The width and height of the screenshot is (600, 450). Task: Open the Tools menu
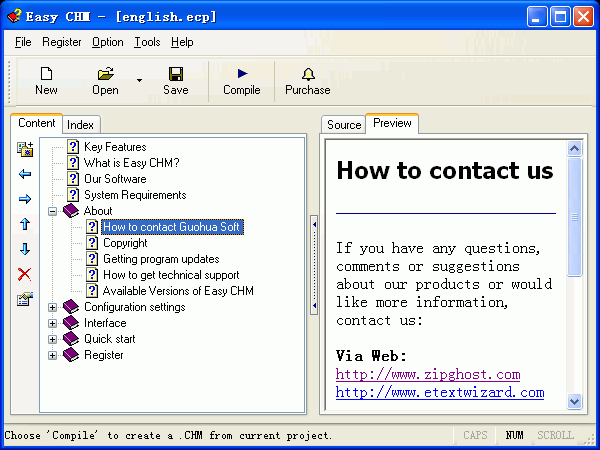[x=147, y=42]
